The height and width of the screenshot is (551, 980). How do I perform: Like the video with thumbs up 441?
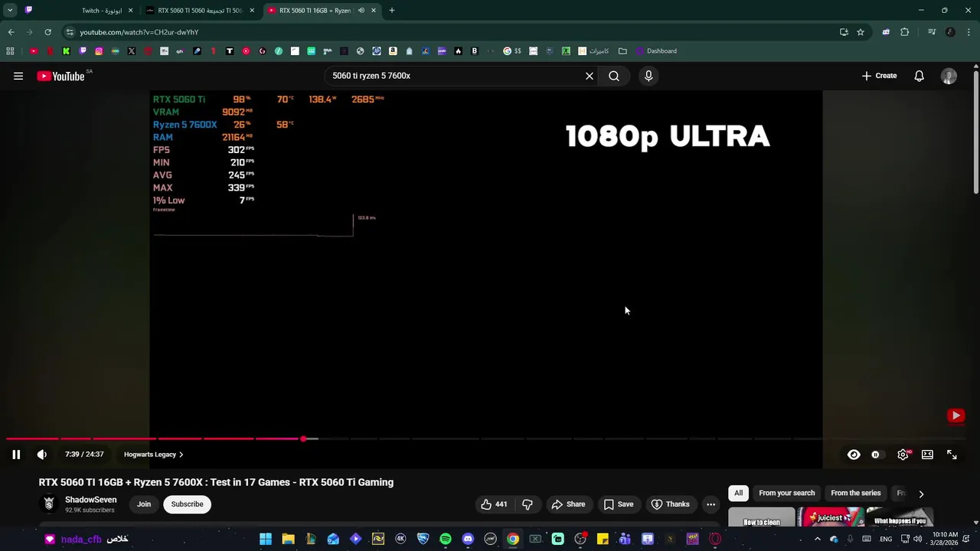tap(494, 504)
